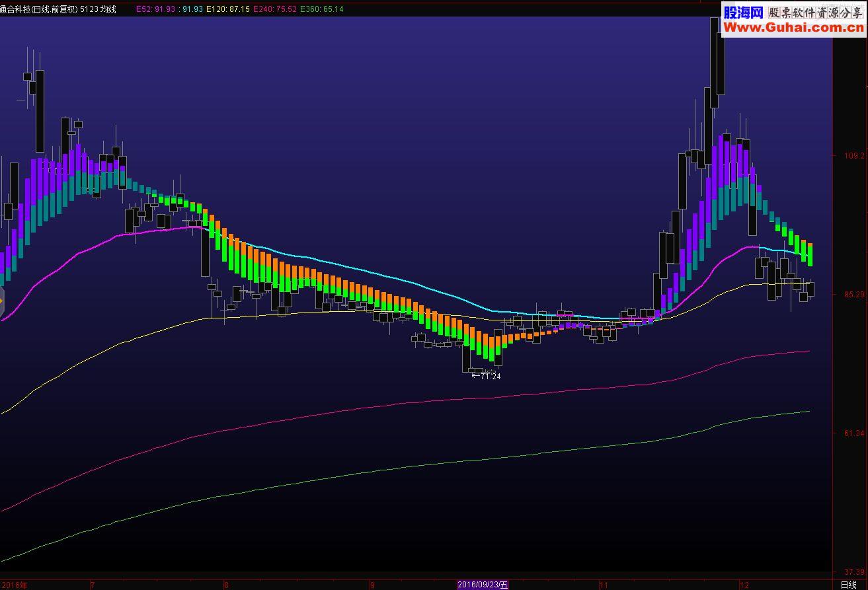Click the highlighted 2016/09/23/五 date marker

[x=484, y=585]
